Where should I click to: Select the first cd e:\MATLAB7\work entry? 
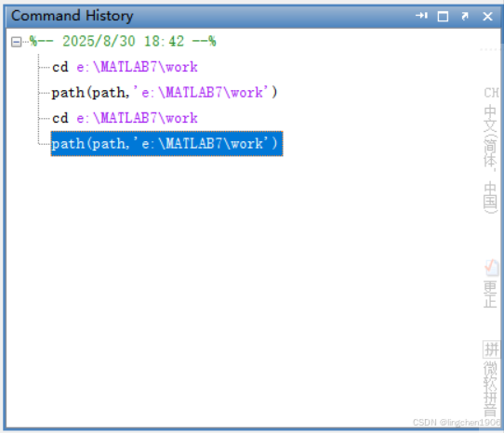point(125,67)
